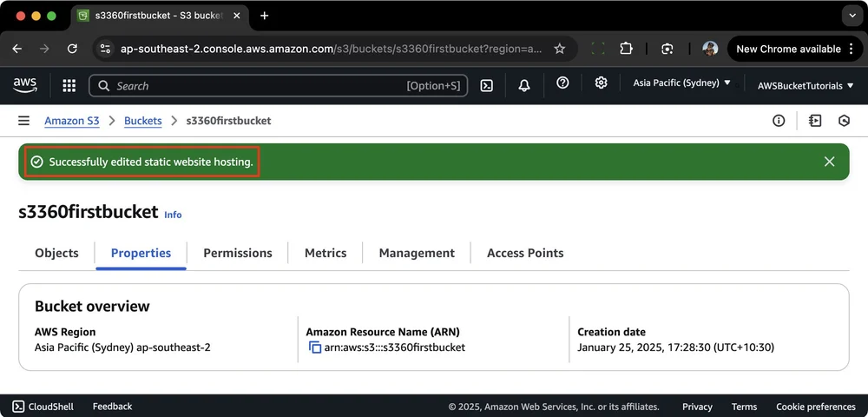Open Cookie preferences in the footer

click(x=815, y=407)
